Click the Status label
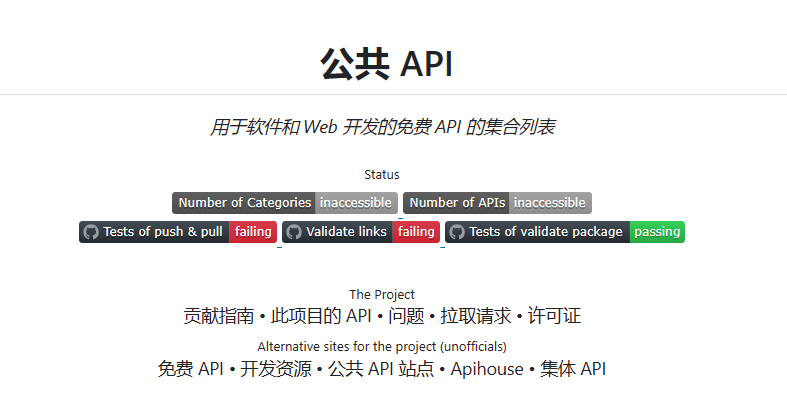 coord(382,175)
